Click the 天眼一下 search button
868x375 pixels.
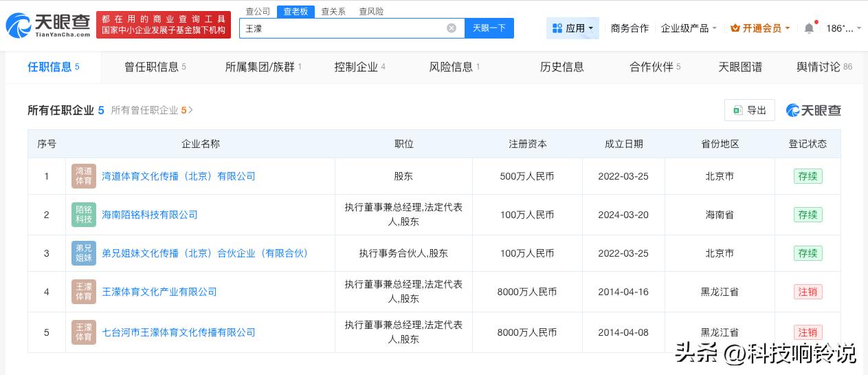pos(489,28)
